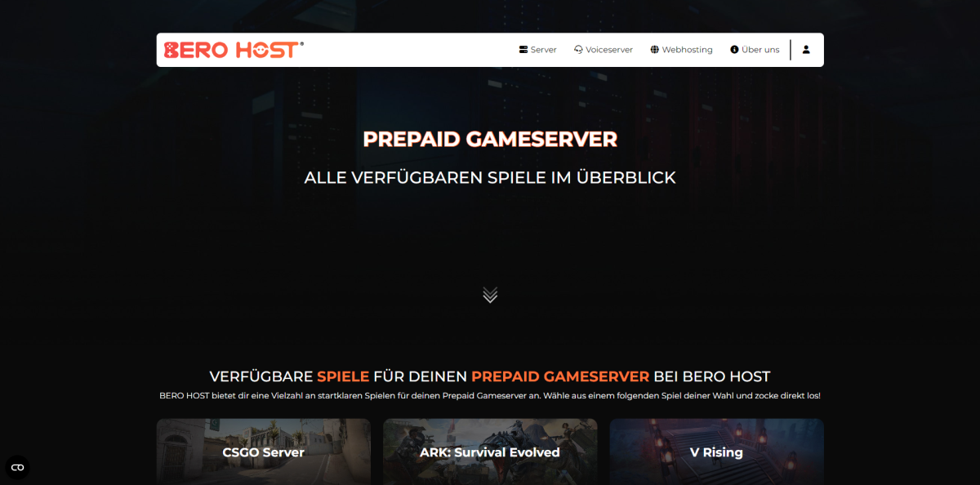Select the CSGO Server card
Viewport: 980px width, 485px height.
click(264, 452)
